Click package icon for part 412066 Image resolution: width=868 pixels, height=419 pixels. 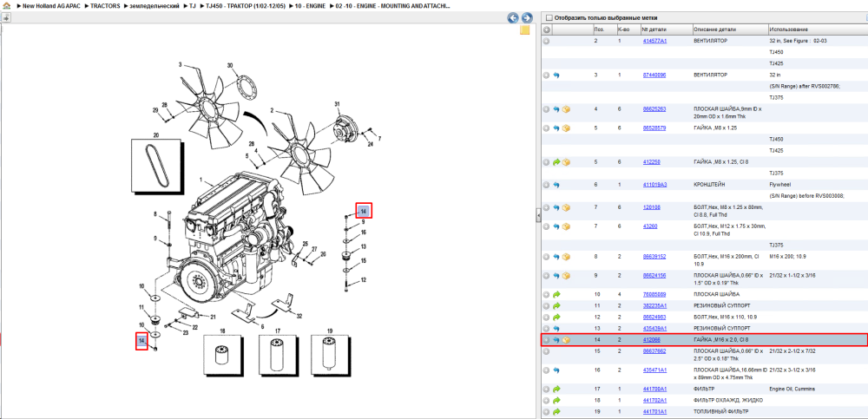pyautogui.click(x=566, y=340)
